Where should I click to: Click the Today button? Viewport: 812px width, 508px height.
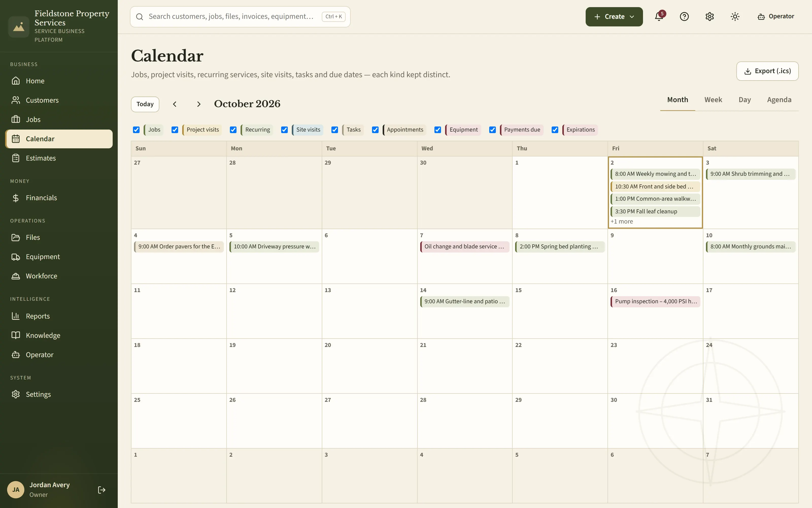point(145,104)
